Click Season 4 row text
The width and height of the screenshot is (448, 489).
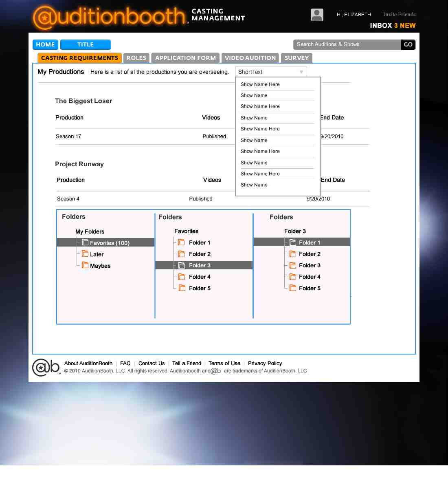point(68,198)
